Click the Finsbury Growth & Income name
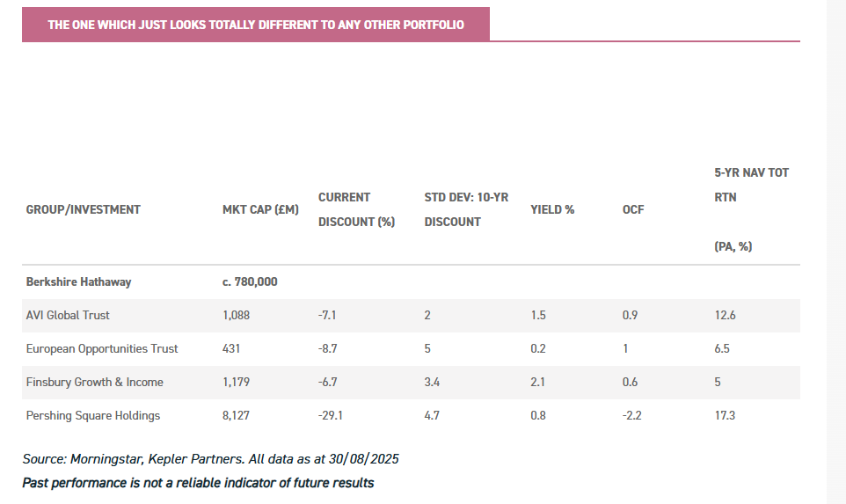Viewport: 846px width, 504px height. pos(94,382)
